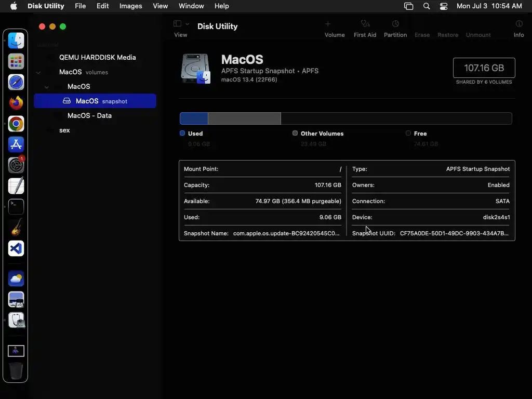Open Control Center in menu bar
The image size is (532, 399).
[x=444, y=6]
